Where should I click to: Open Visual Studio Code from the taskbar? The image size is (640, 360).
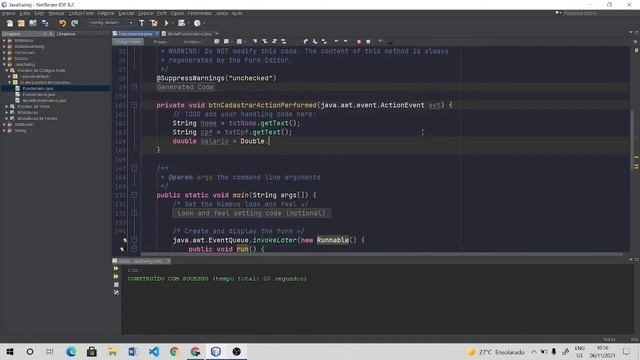(x=154, y=351)
